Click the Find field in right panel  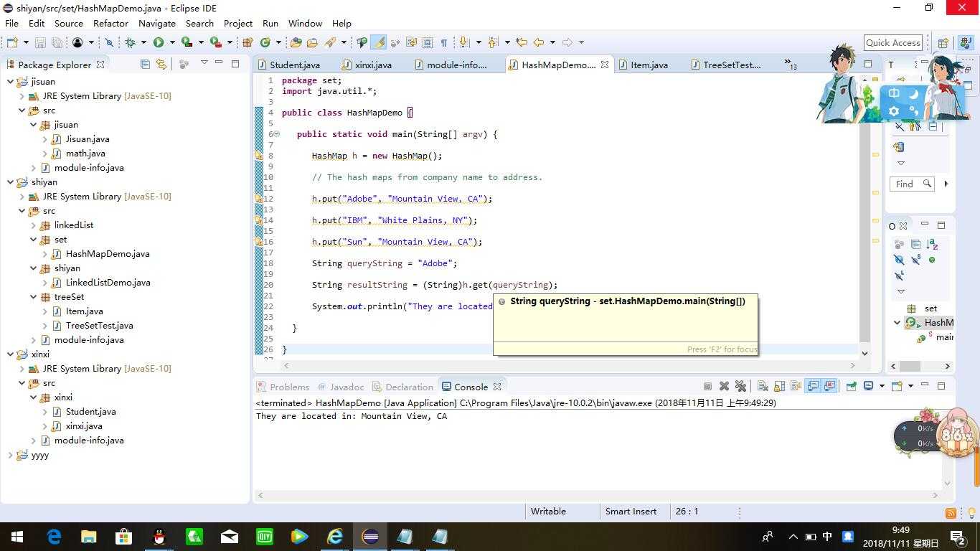click(912, 184)
